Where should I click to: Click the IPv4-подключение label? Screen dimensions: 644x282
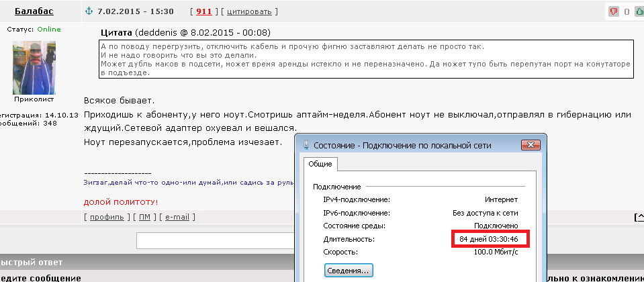tap(357, 200)
